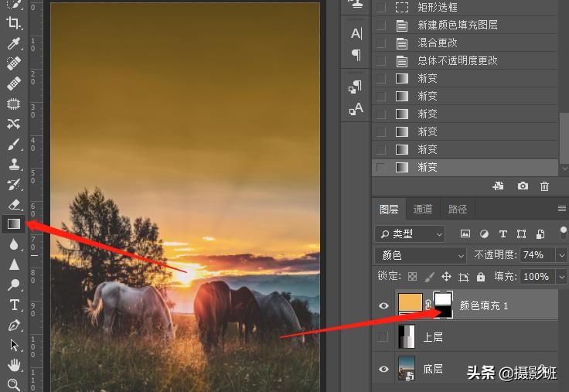Filter layers by smart objects
This screenshot has height=392, width=569.
tap(540, 234)
